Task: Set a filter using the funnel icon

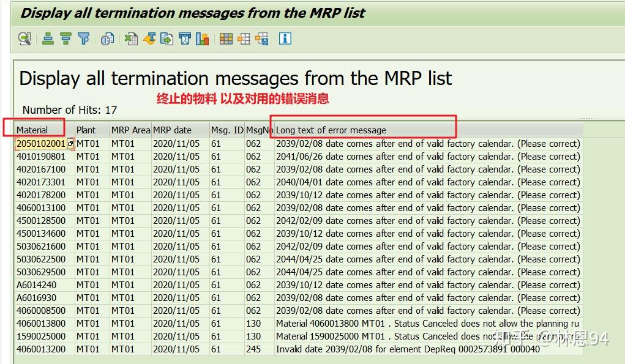Action: [x=84, y=39]
